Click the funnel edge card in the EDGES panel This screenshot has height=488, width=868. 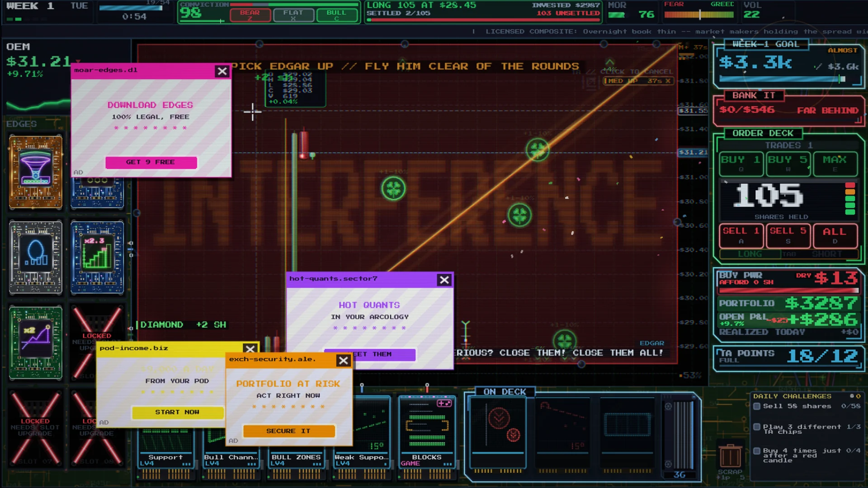pos(36,172)
